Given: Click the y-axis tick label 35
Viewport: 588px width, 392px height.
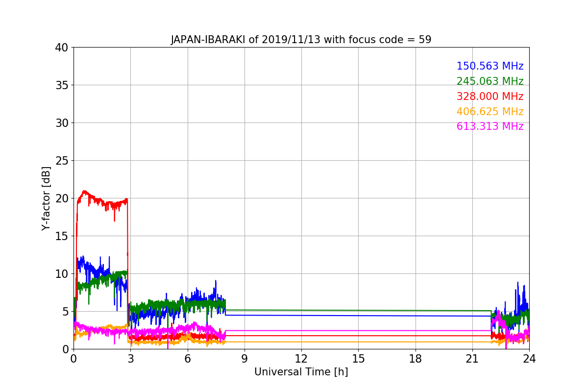Looking at the screenshot, I should [62, 85].
